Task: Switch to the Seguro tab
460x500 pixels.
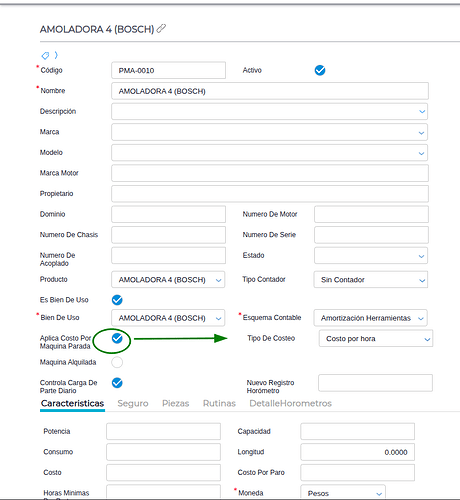Action: click(x=133, y=403)
